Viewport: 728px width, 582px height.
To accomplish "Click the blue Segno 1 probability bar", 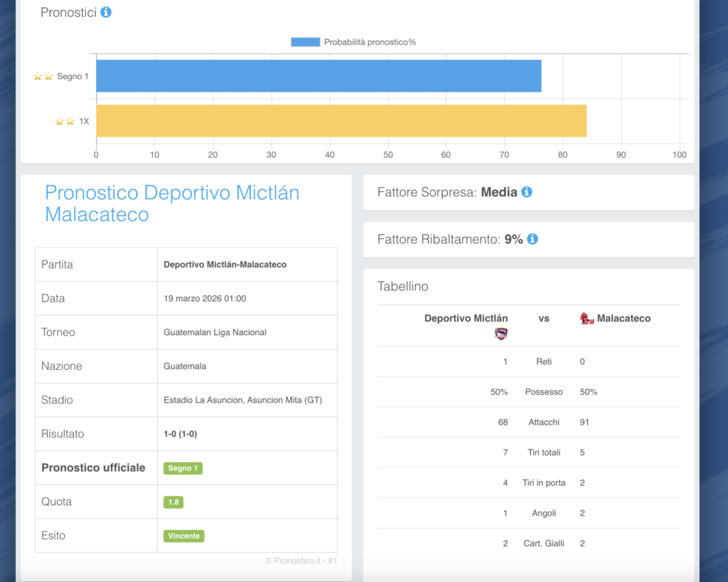I will 318,76.
